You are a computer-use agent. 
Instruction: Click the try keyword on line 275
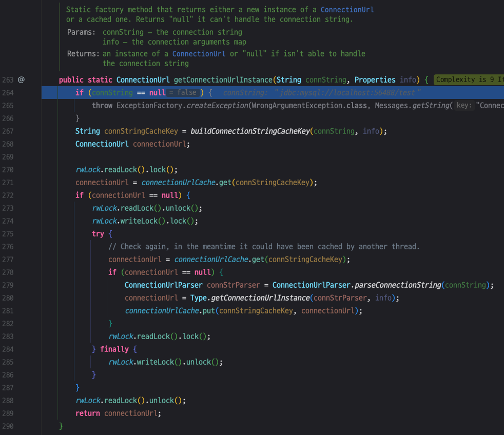(98, 233)
